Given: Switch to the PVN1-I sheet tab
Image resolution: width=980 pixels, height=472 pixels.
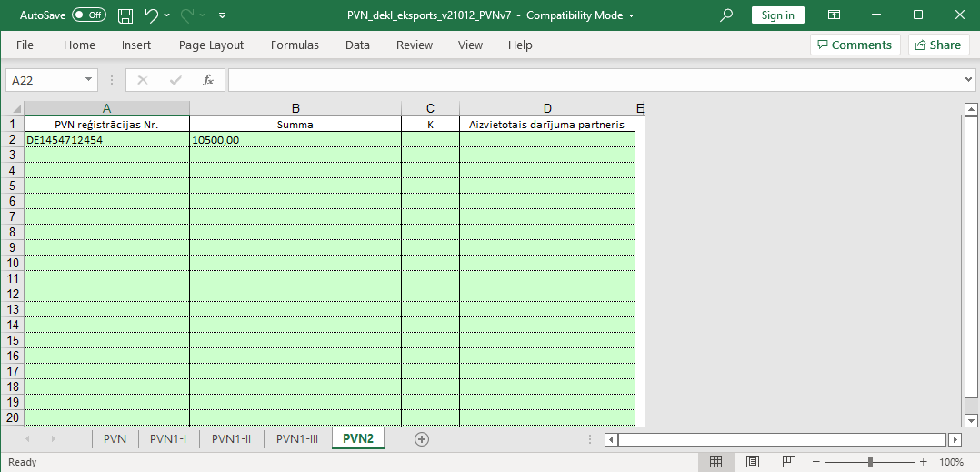Looking at the screenshot, I should [x=168, y=439].
